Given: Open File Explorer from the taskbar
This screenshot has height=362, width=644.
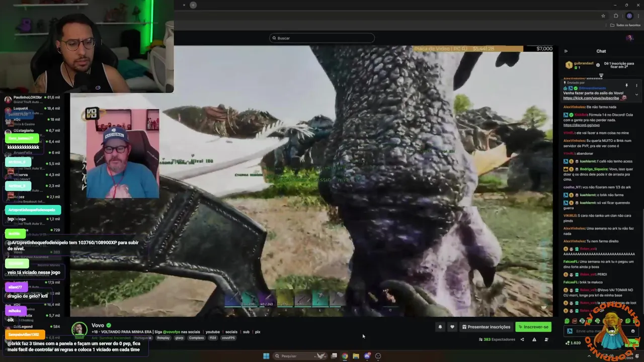Looking at the screenshot, I should click(x=356, y=356).
